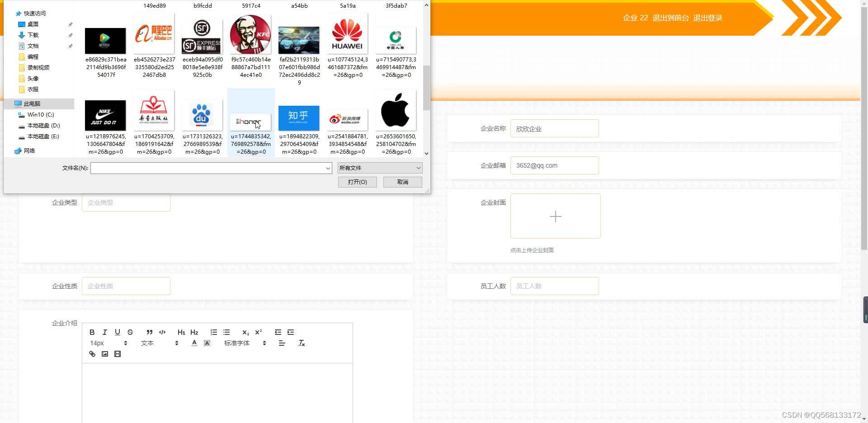
Task: Click the 企业名称 input field
Action: 554,129
